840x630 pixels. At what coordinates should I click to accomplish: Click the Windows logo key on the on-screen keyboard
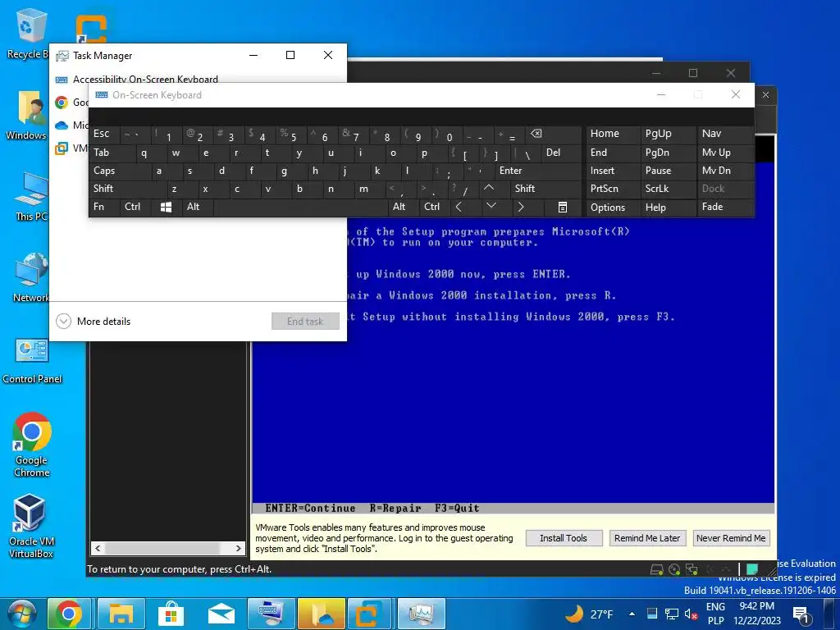coord(166,208)
